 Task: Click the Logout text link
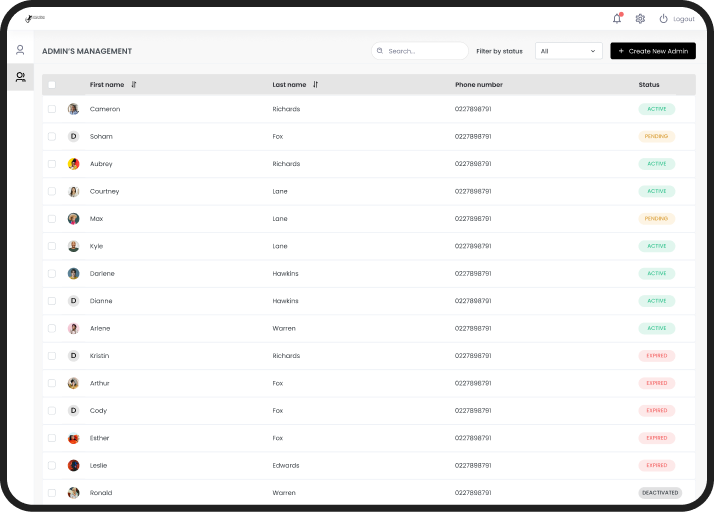click(x=683, y=19)
